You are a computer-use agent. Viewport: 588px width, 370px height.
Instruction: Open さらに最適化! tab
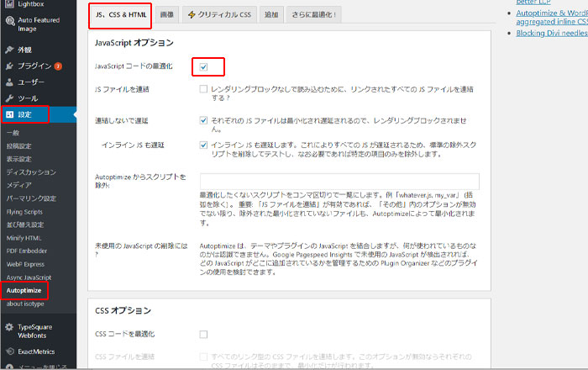click(314, 14)
